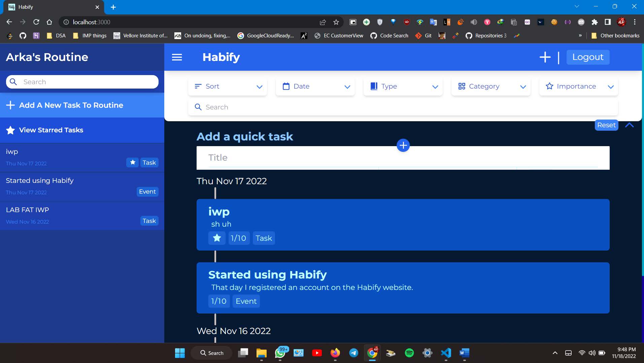
Task: Toggle starred status via the Importance star icon
Action: coord(549,86)
